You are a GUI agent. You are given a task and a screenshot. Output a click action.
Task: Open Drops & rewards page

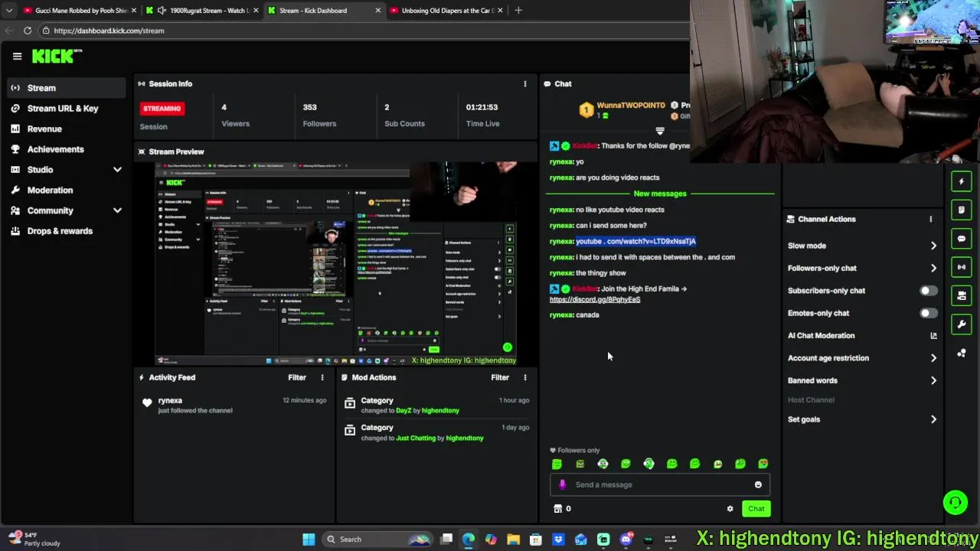(67, 231)
